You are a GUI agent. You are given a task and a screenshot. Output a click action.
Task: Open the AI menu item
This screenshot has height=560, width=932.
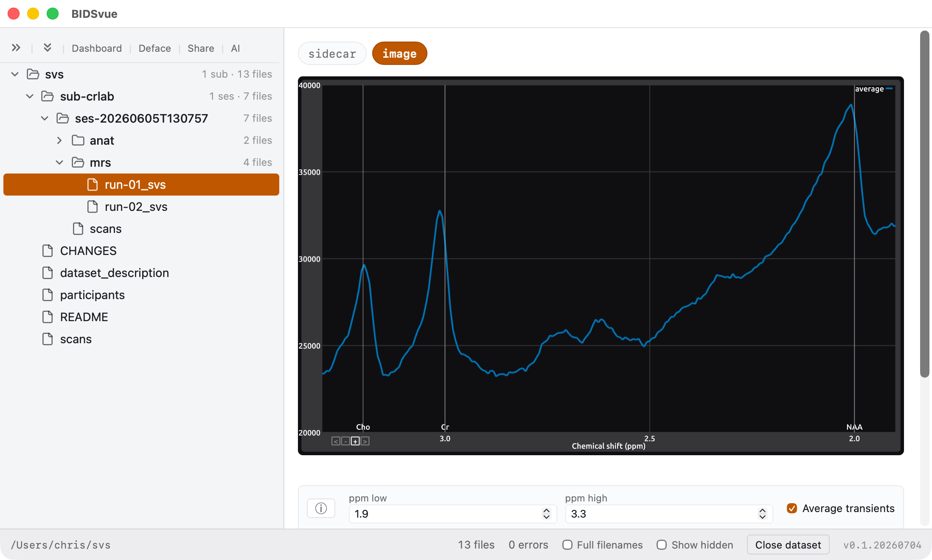pos(236,48)
